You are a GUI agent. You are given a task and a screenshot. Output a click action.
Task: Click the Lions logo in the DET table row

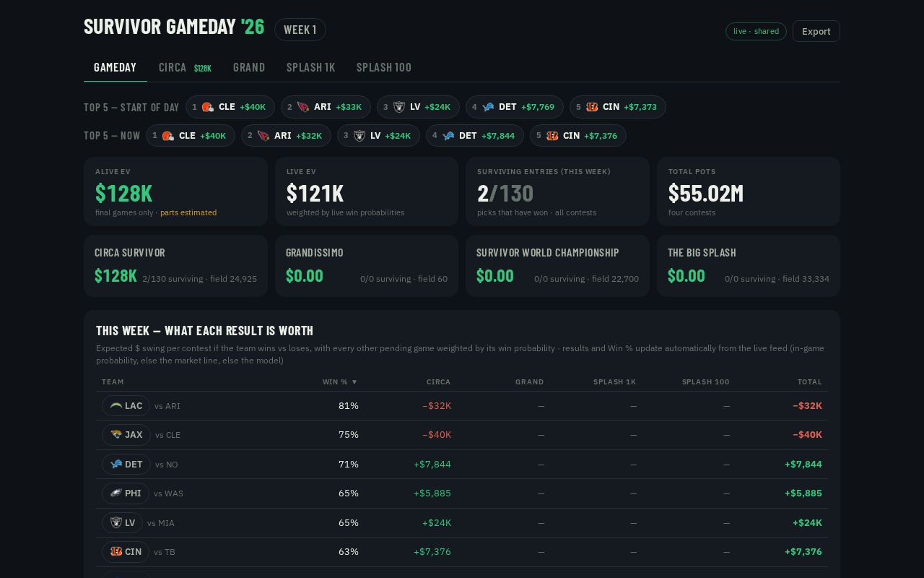coord(115,464)
